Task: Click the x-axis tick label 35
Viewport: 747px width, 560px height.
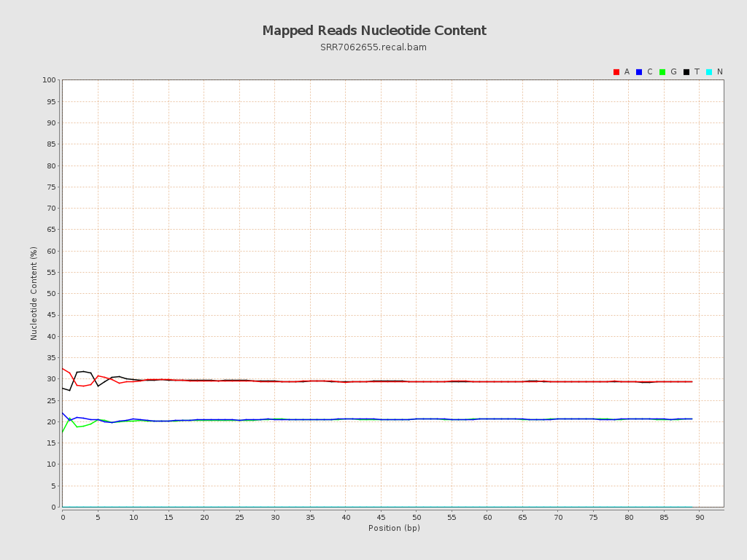Action: point(310,517)
